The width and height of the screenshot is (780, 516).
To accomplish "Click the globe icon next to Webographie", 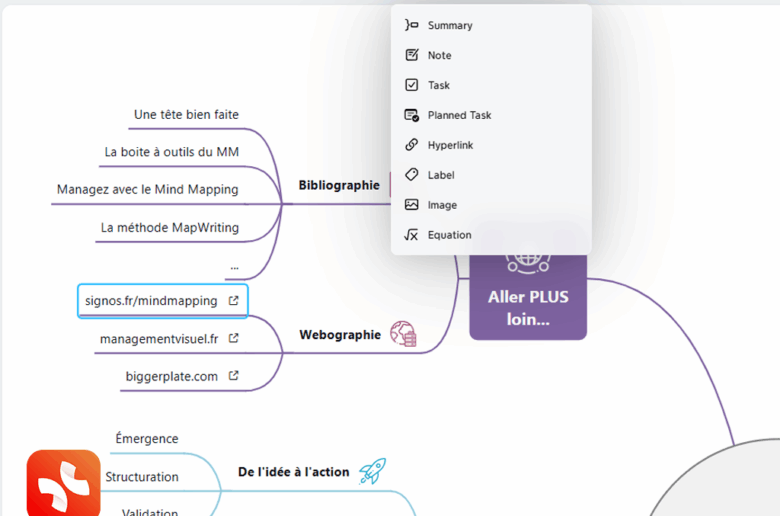I will 403,334.
